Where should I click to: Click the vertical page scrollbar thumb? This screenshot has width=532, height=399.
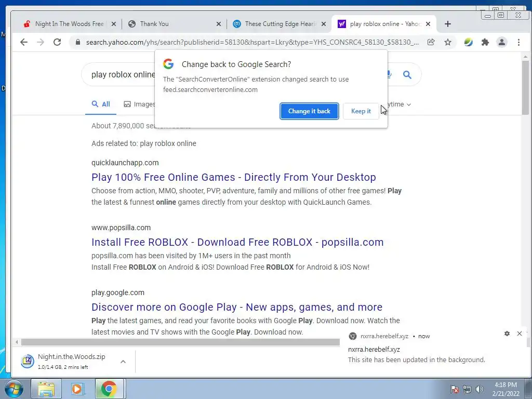[x=525, y=87]
